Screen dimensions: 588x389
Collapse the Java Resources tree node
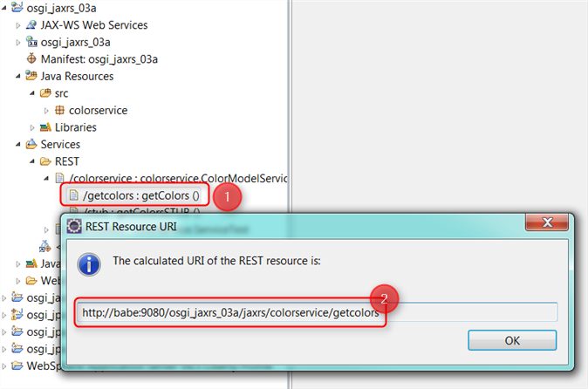[x=18, y=77]
